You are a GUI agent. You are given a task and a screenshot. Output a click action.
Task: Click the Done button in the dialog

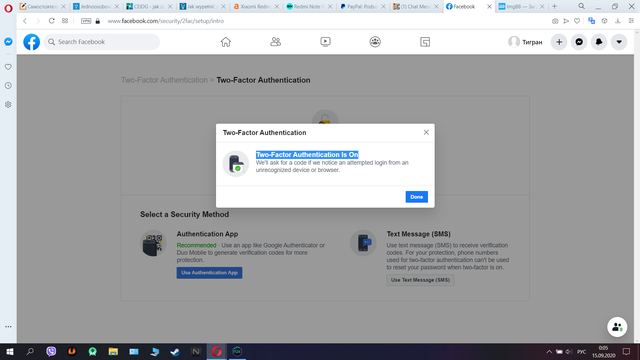[416, 197]
